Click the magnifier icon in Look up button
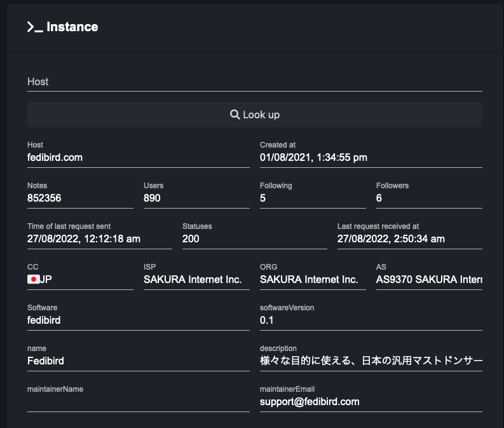Image resolution: width=504 pixels, height=428 pixels. pyautogui.click(x=235, y=114)
